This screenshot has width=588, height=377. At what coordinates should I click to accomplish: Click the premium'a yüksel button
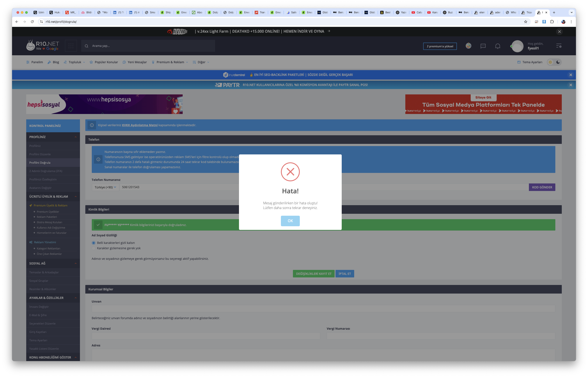pos(440,46)
